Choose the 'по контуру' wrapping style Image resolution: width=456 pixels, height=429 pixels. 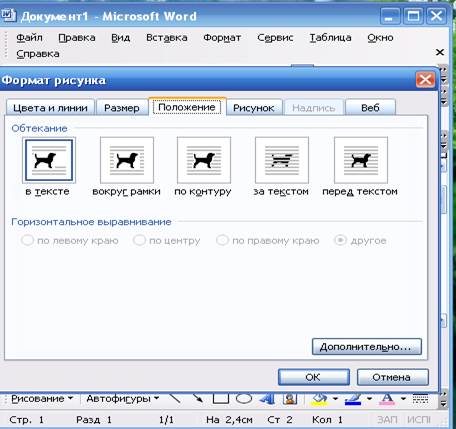click(204, 160)
